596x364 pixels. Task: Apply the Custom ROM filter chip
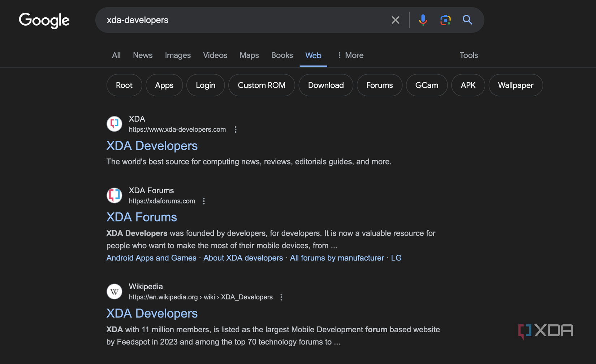[262, 85]
